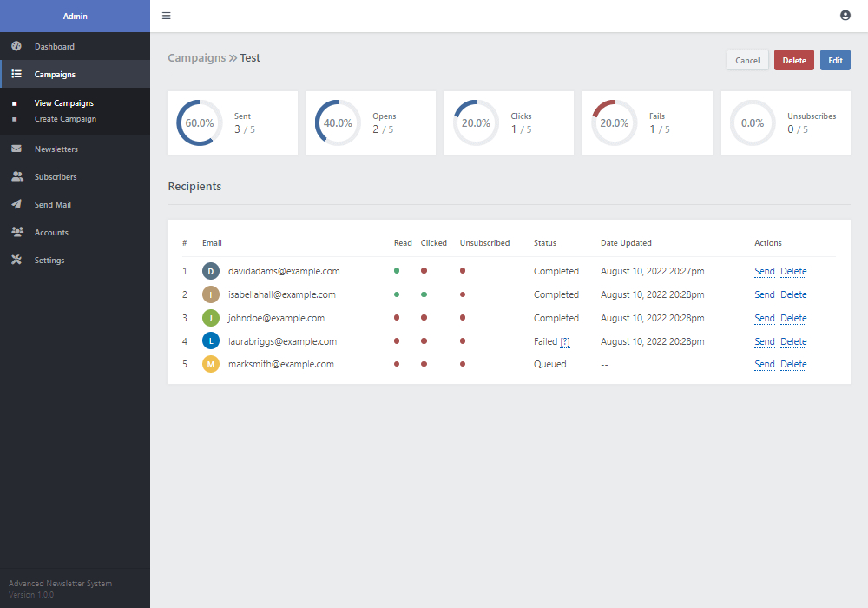
Task: Click the Cancel button
Action: [747, 60]
